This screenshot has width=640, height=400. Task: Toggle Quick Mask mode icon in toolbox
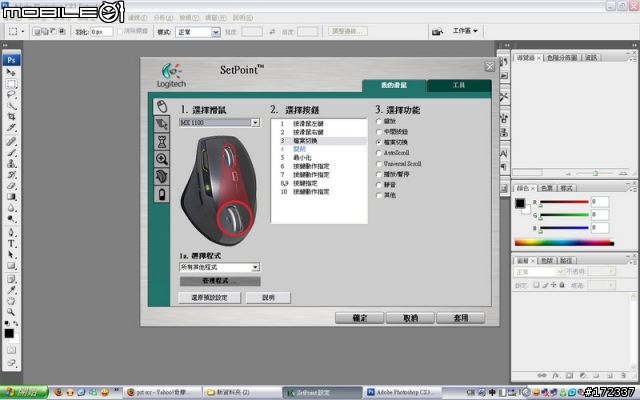[11, 350]
